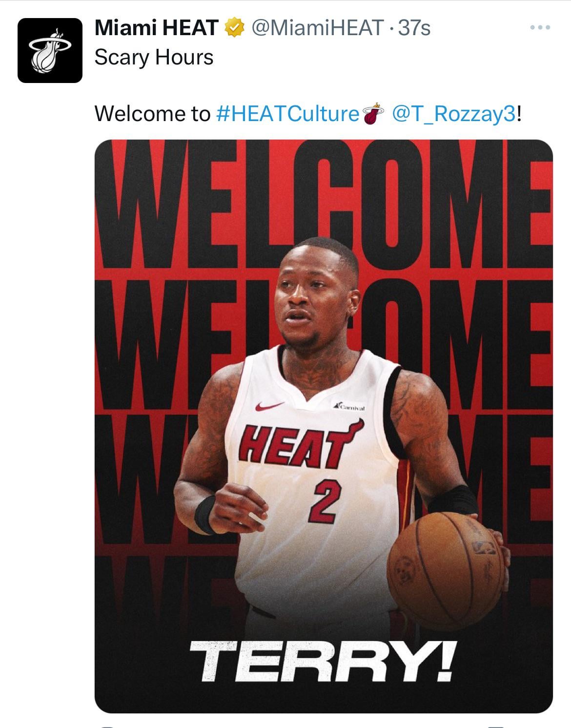Open the Miami HEAT profile avatar
This screenshot has height=728, width=571.
click(x=50, y=50)
